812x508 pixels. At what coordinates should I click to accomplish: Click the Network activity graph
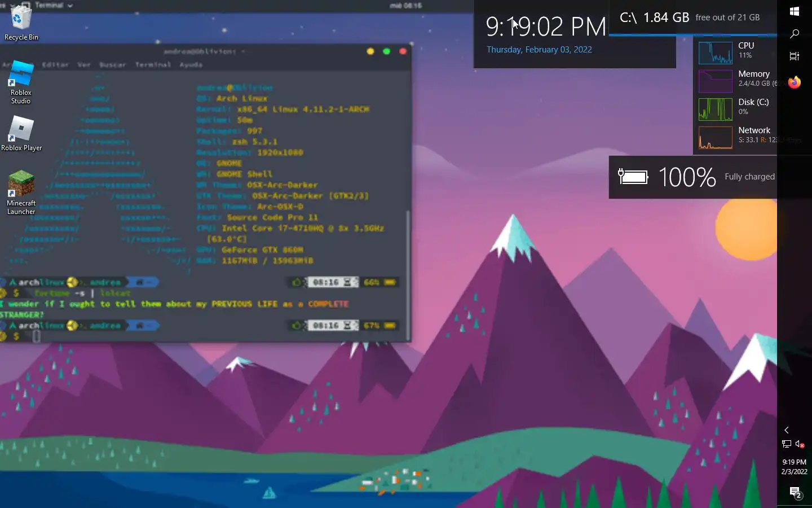(x=716, y=138)
